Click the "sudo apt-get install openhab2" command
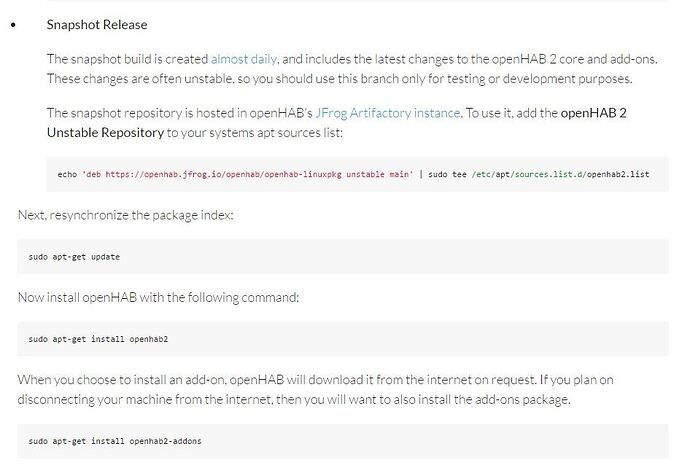The image size is (690, 468). coord(99,339)
